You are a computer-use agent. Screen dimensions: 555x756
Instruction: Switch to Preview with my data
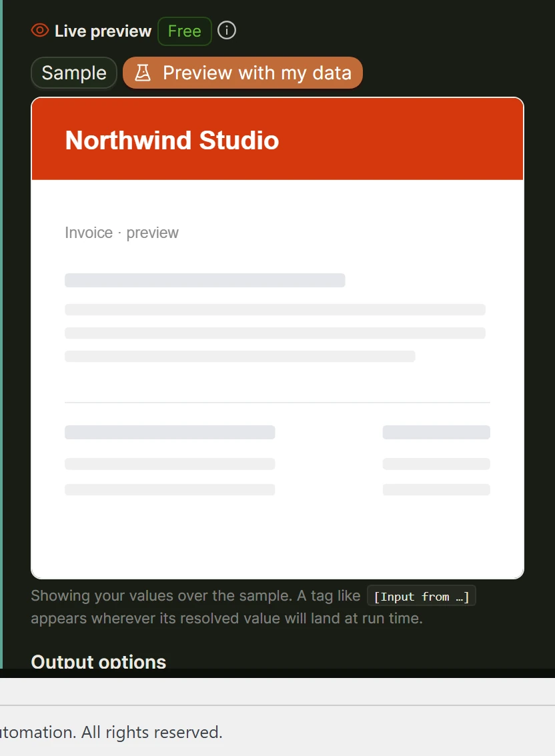pos(243,73)
